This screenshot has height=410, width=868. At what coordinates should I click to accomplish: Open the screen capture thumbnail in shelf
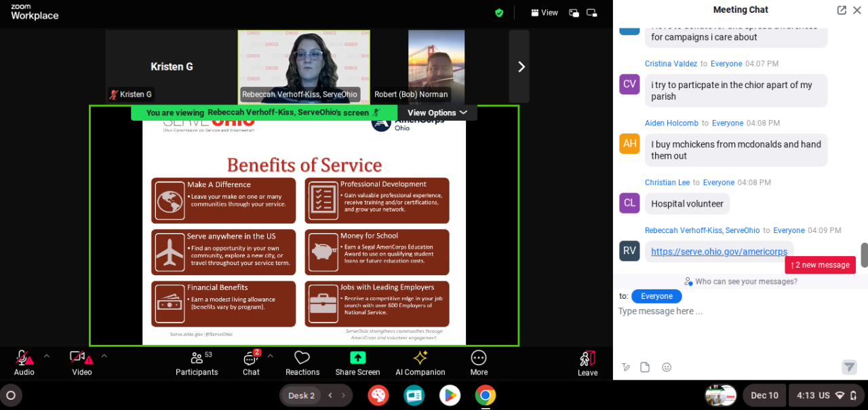tap(720, 395)
